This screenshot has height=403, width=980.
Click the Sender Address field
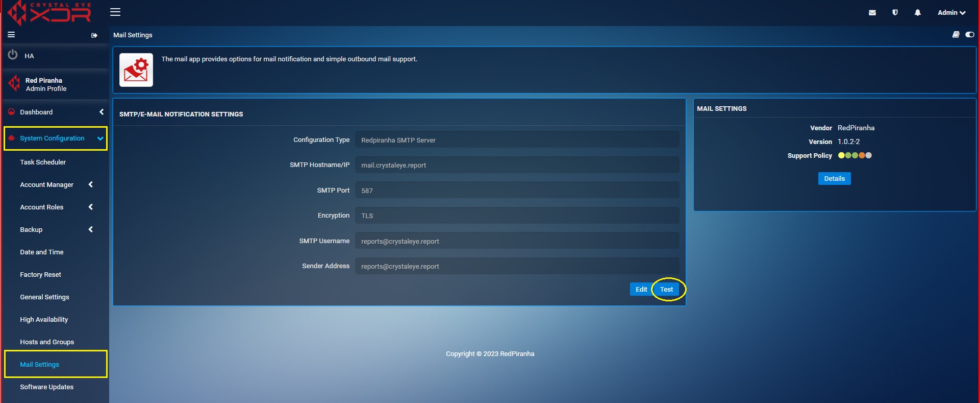click(517, 266)
